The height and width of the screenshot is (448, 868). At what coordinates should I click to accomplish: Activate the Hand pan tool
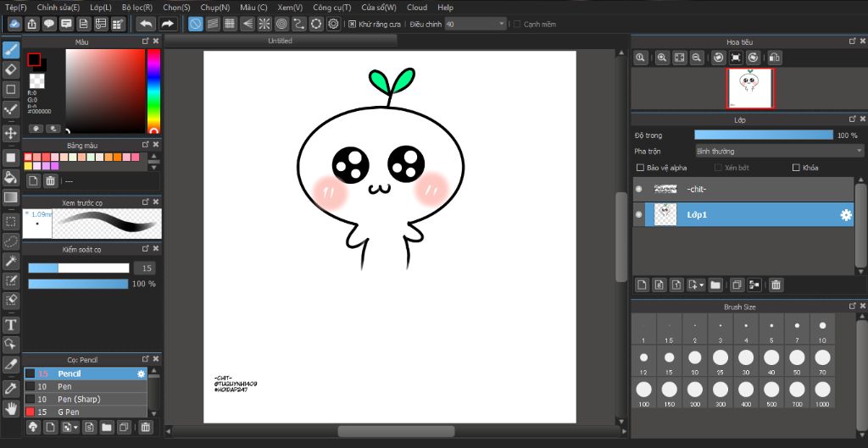(x=11, y=408)
